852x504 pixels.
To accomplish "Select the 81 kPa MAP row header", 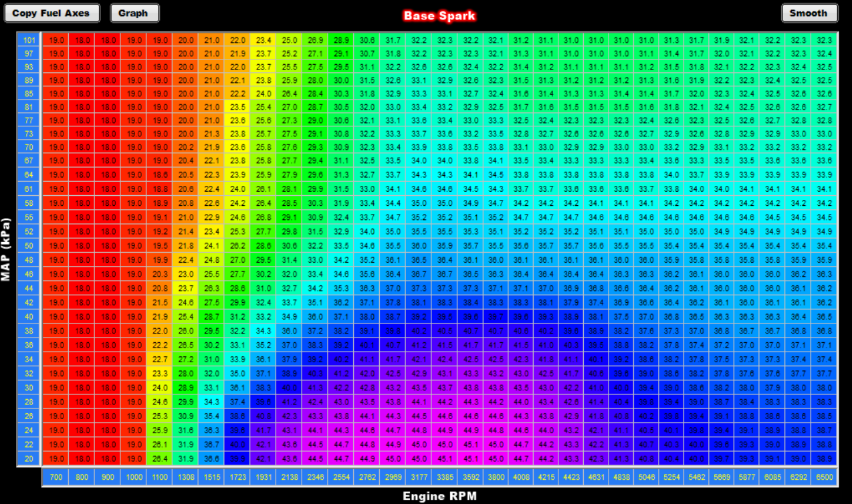I will (29, 107).
